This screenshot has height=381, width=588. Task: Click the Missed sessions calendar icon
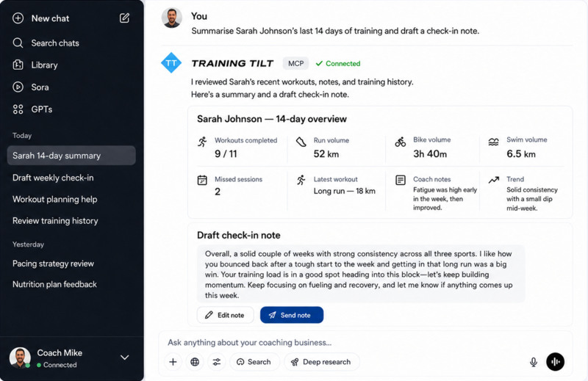coord(202,180)
